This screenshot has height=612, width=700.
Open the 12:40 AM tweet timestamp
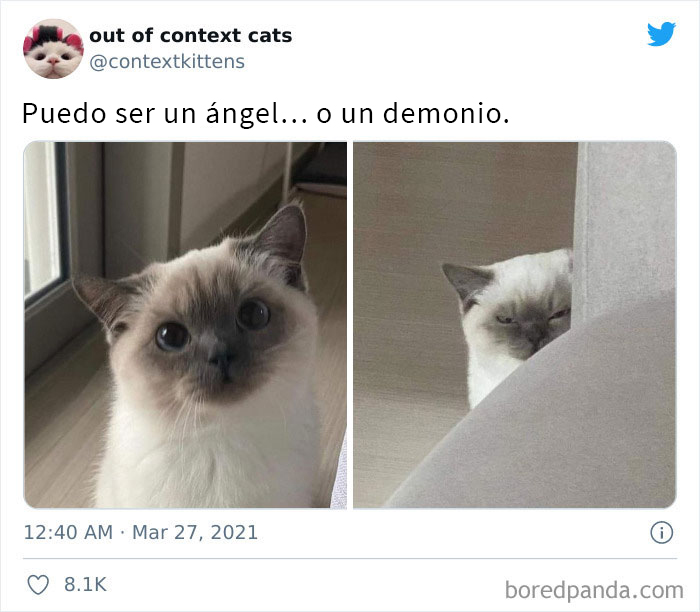(x=68, y=532)
